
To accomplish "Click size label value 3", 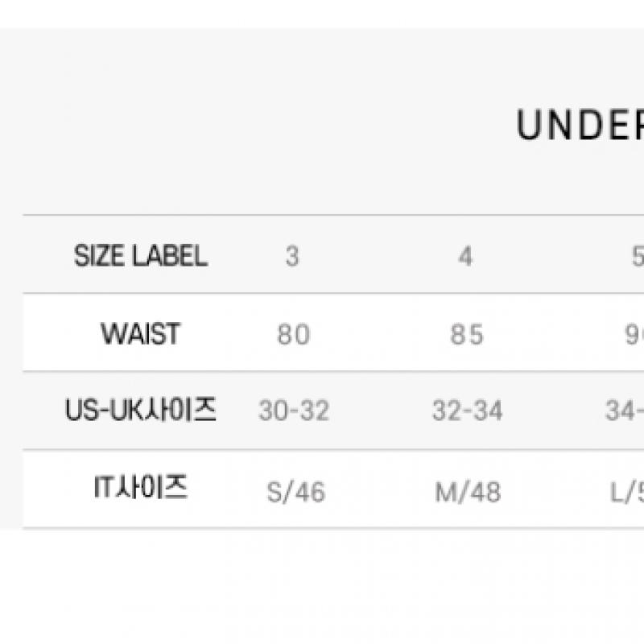I will (x=292, y=257).
